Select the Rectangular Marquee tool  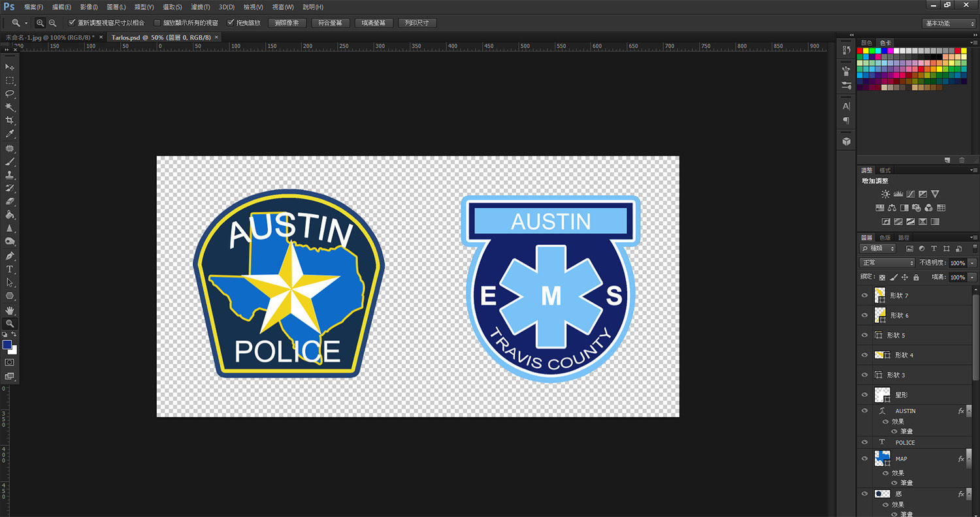click(10, 80)
